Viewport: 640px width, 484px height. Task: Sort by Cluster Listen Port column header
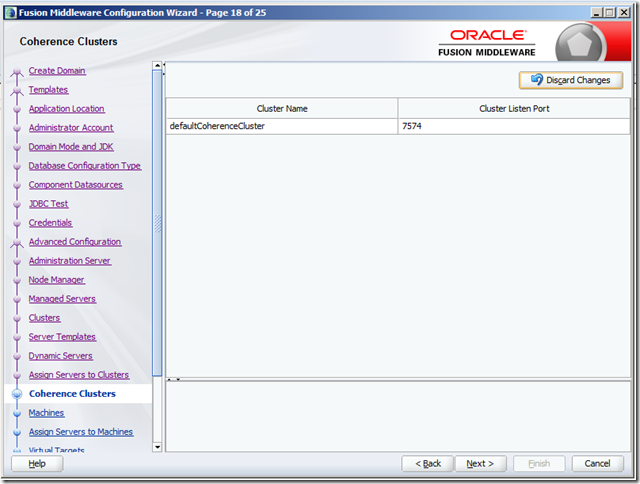(514, 109)
